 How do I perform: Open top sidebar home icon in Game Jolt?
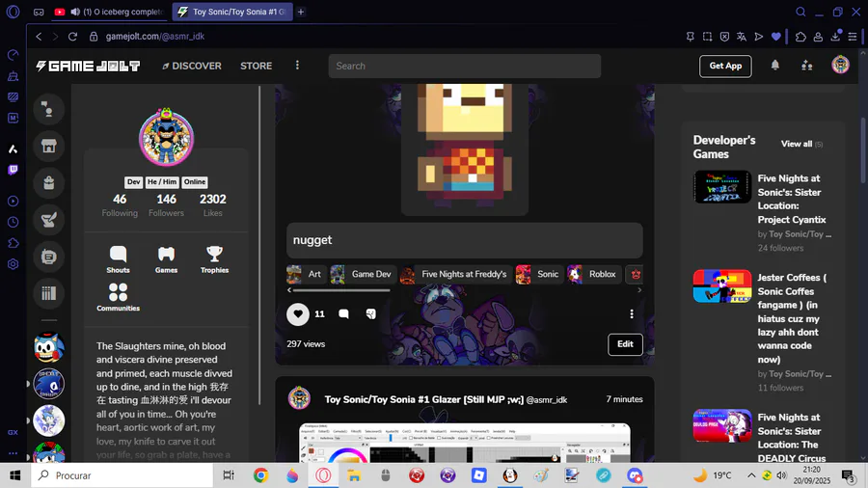point(49,110)
